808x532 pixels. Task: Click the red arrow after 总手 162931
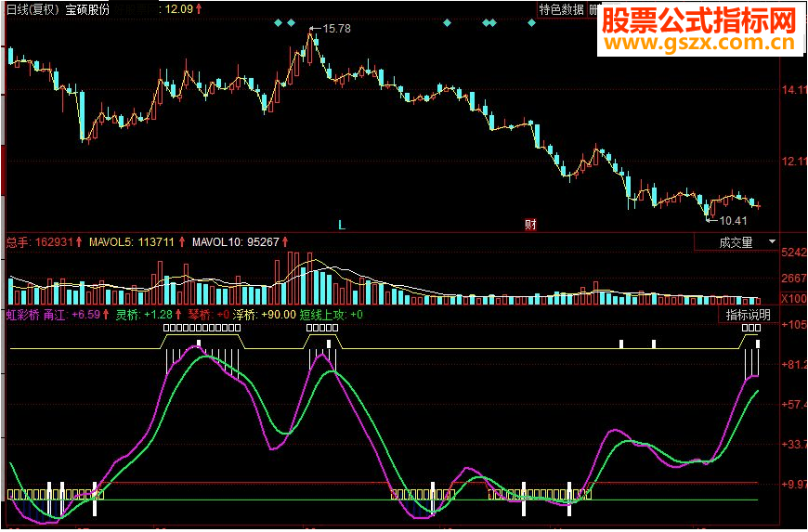pyautogui.click(x=79, y=242)
